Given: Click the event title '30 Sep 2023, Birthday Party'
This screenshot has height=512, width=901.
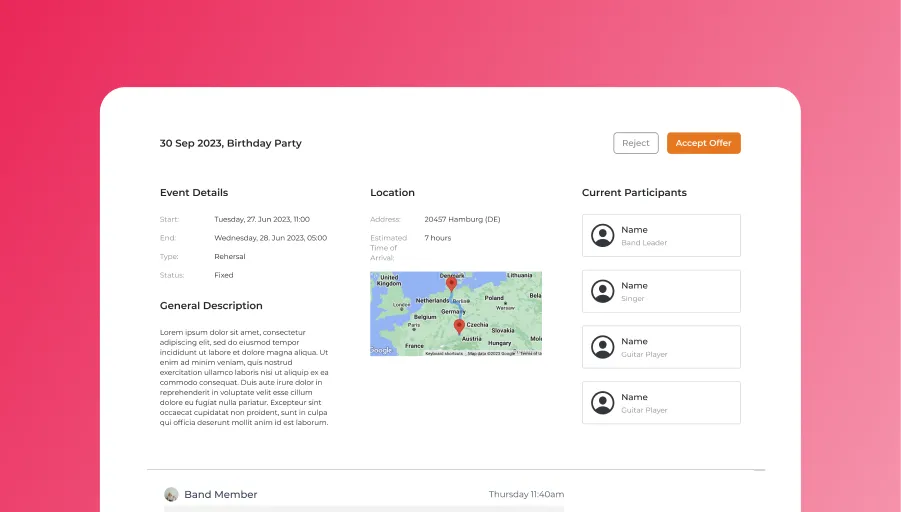Looking at the screenshot, I should 230,143.
